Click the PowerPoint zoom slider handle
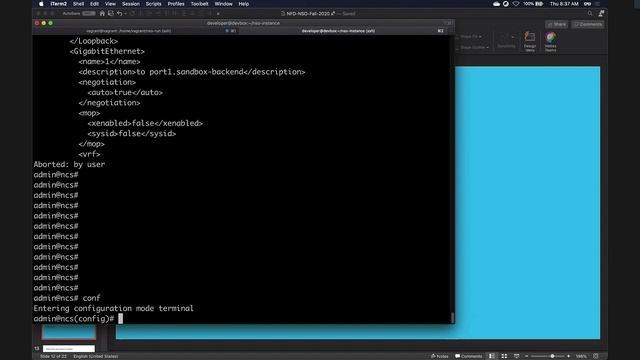Viewport: 640px width, 360px height. (x=552, y=356)
